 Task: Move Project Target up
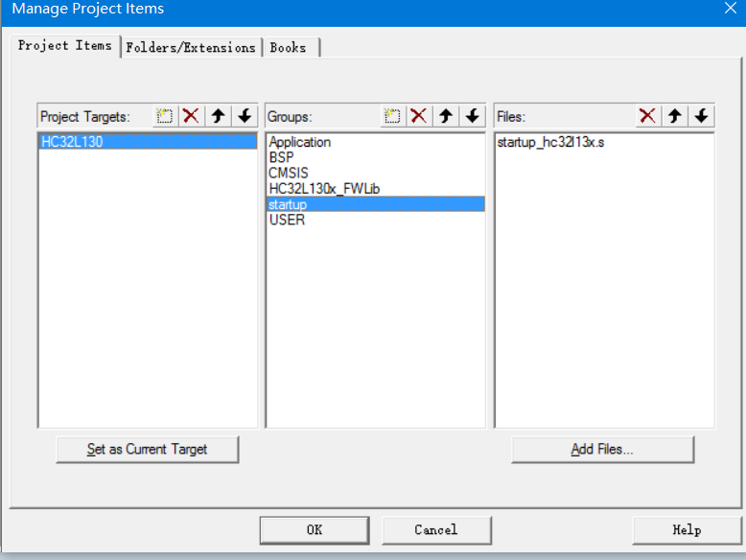pos(218,116)
